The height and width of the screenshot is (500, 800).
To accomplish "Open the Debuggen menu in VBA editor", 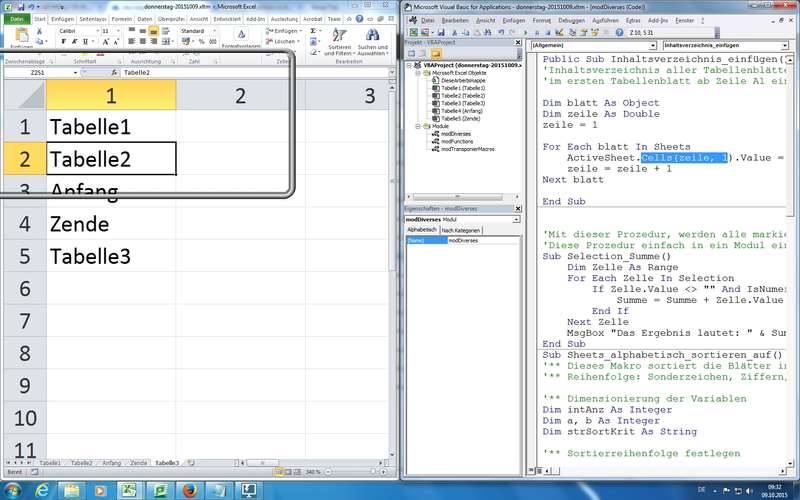I will (571, 19).
